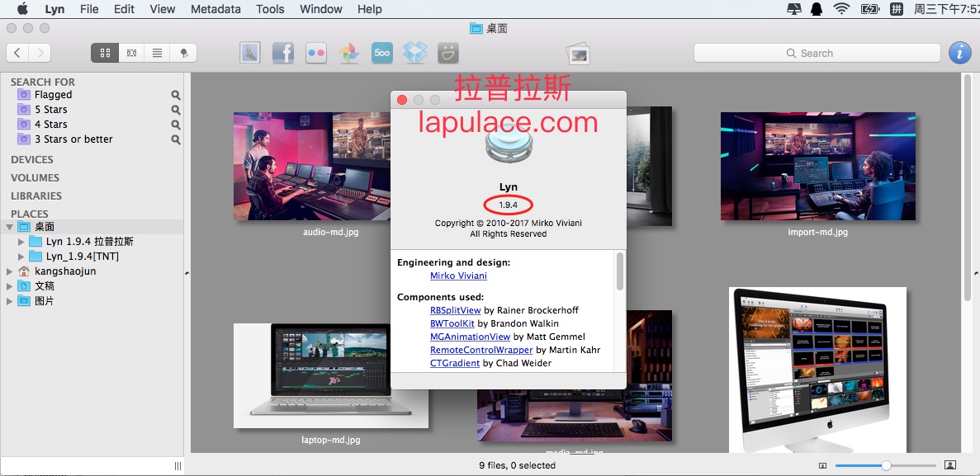Check the battery status icon
The image size is (980, 476).
tap(869, 9)
